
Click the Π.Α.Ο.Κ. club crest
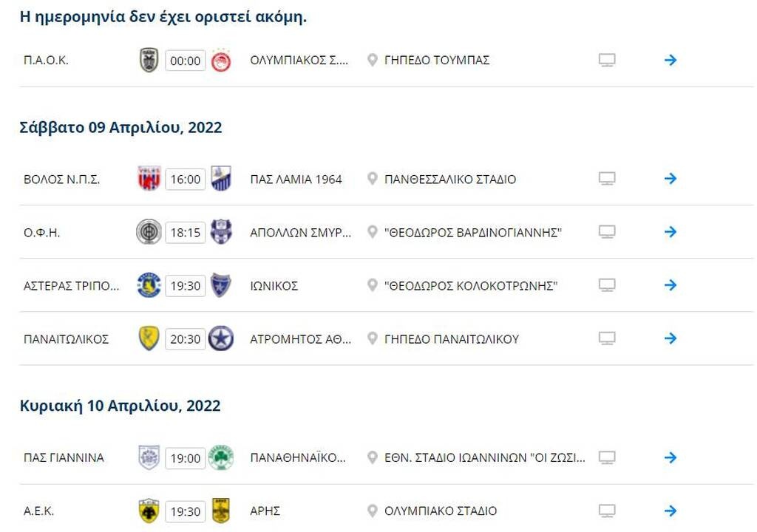tap(151, 61)
